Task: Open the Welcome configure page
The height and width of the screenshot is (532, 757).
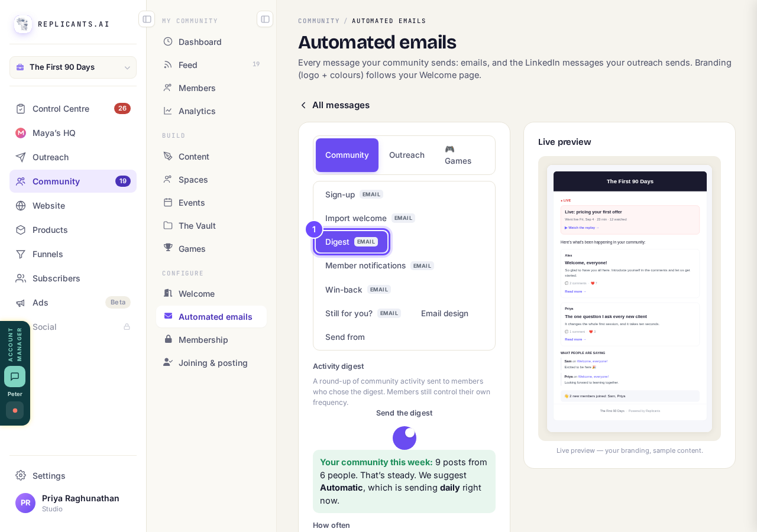Action: point(211,294)
